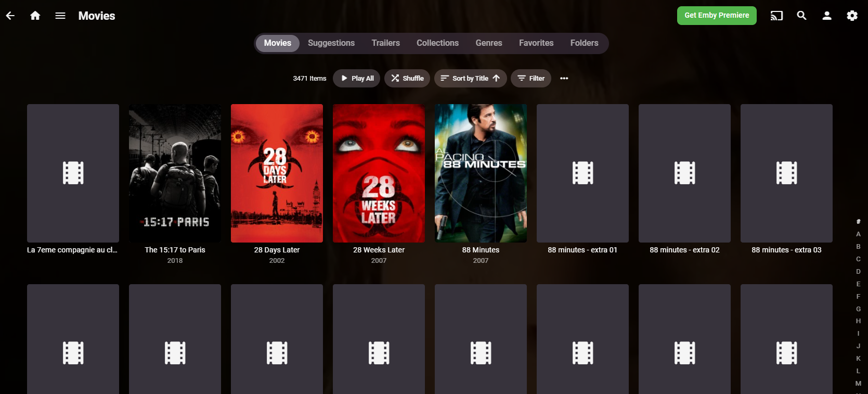
Task: Jump to letter H in alphabet index
Action: click(x=858, y=321)
